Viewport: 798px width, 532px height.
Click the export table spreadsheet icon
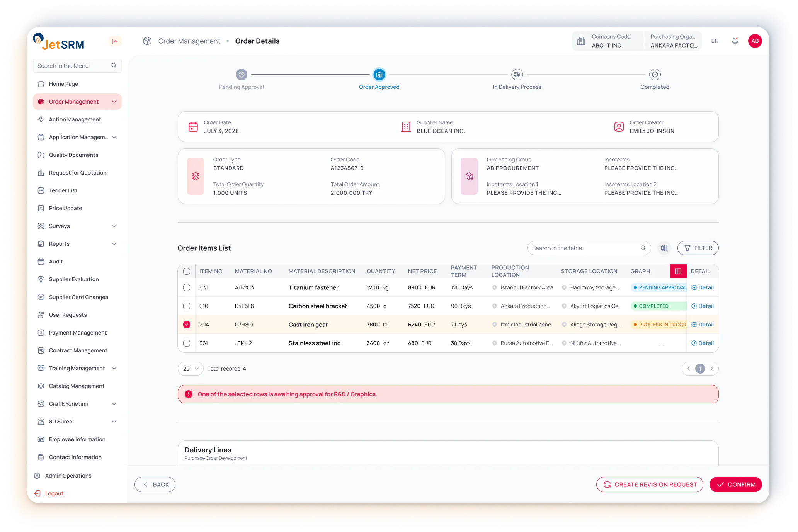[x=664, y=248]
